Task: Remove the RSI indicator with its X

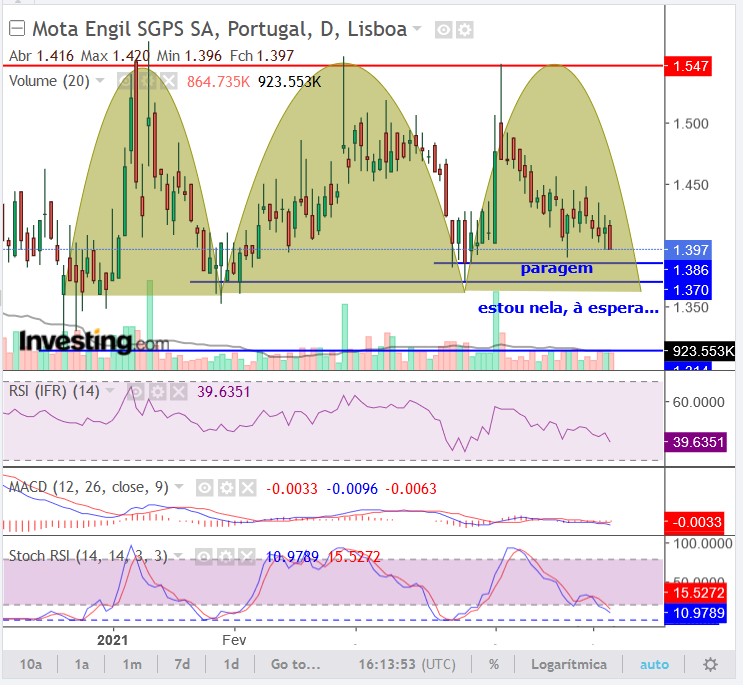Action: click(x=179, y=393)
